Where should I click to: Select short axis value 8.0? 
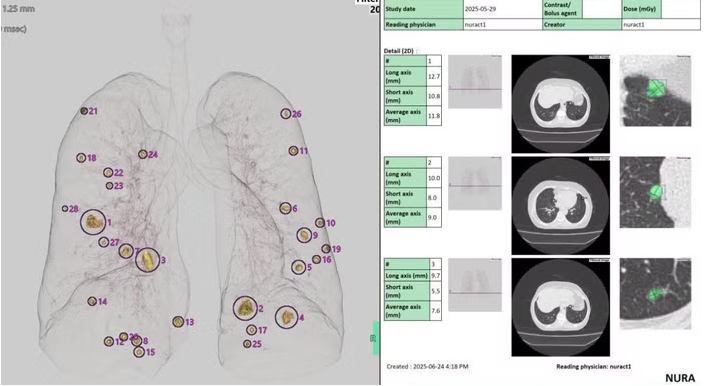pyautogui.click(x=434, y=198)
